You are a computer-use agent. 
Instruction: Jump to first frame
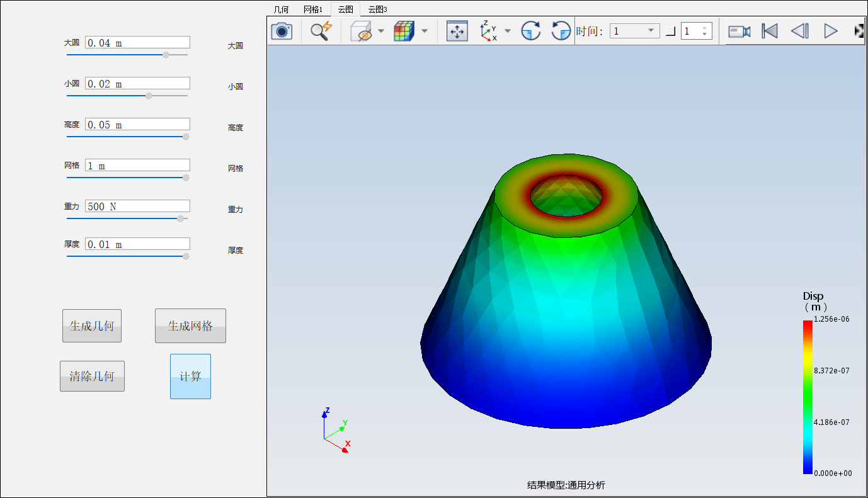(x=770, y=31)
